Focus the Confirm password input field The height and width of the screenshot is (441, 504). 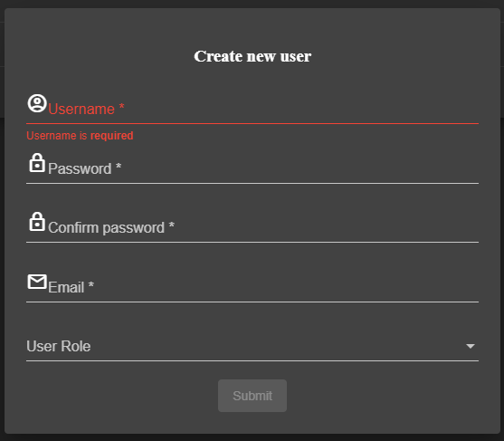[x=252, y=227]
